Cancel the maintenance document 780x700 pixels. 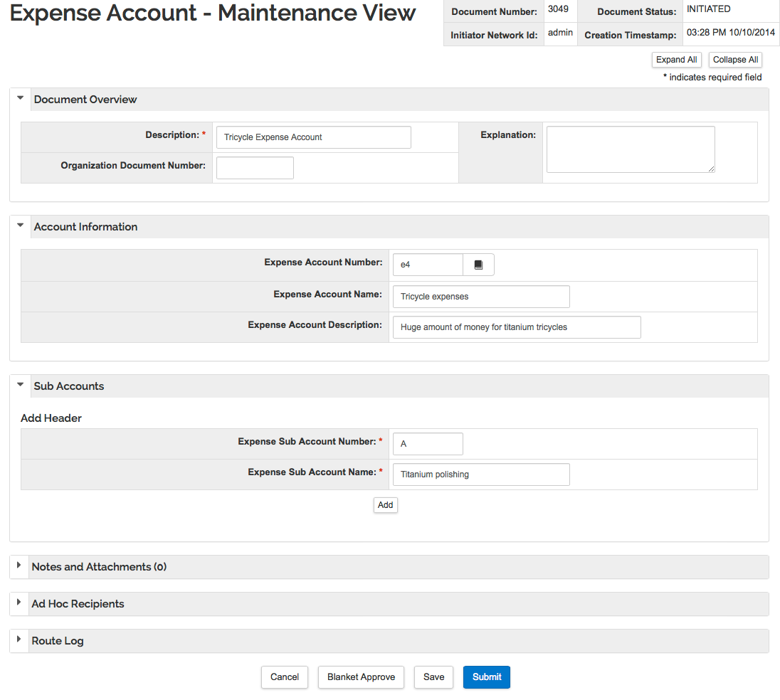tap(285, 677)
